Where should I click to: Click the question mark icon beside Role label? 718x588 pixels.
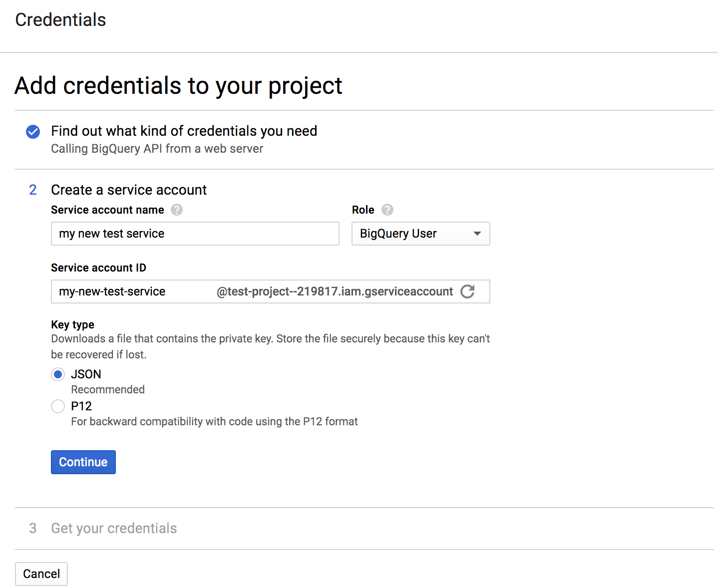click(x=387, y=210)
